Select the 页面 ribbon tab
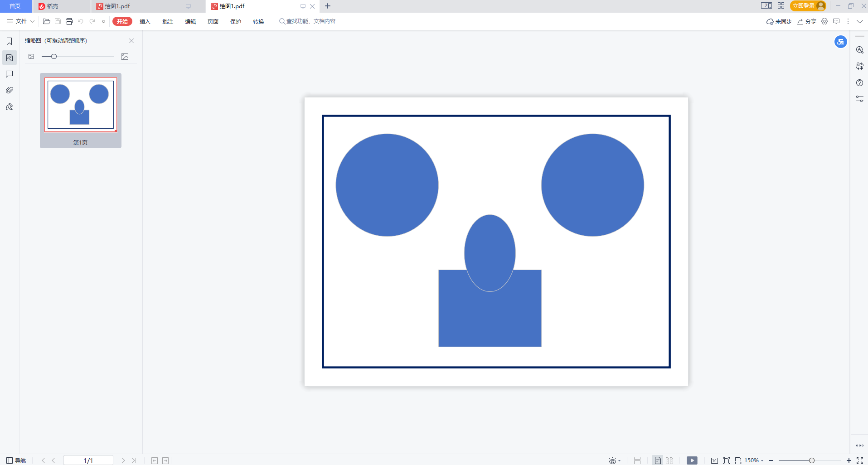868x465 pixels. click(213, 21)
